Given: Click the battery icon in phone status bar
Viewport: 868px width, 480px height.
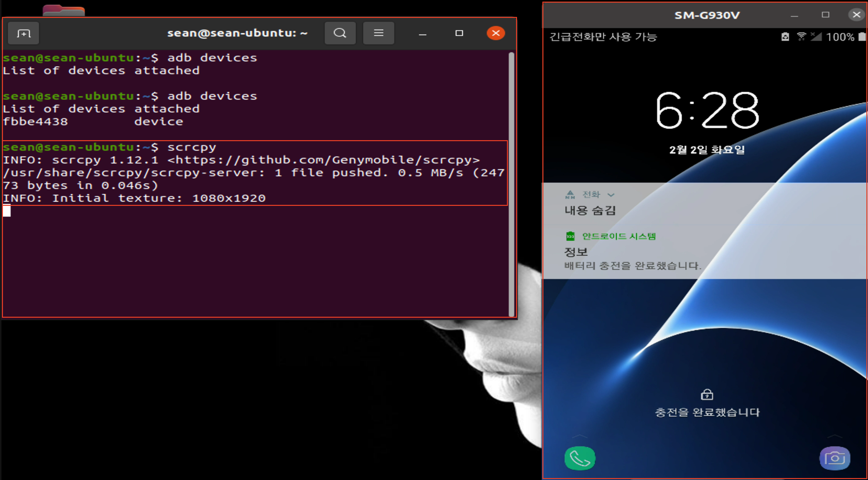Looking at the screenshot, I should pos(861,37).
